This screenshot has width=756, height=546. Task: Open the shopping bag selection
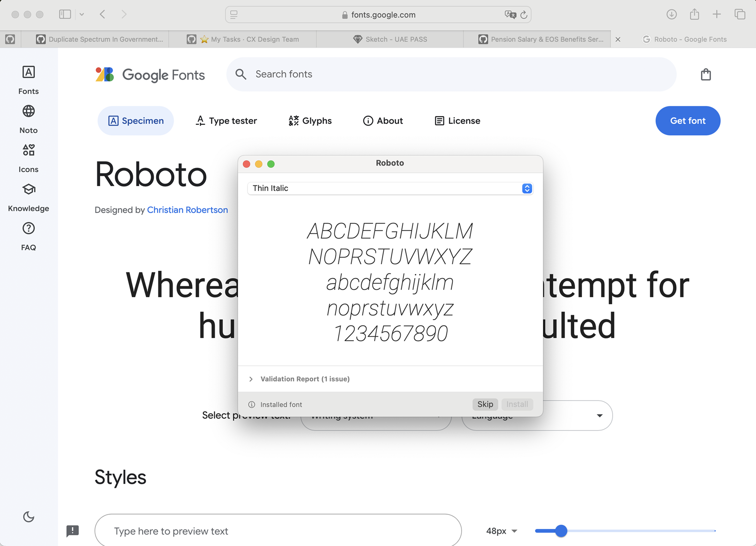[x=705, y=74]
